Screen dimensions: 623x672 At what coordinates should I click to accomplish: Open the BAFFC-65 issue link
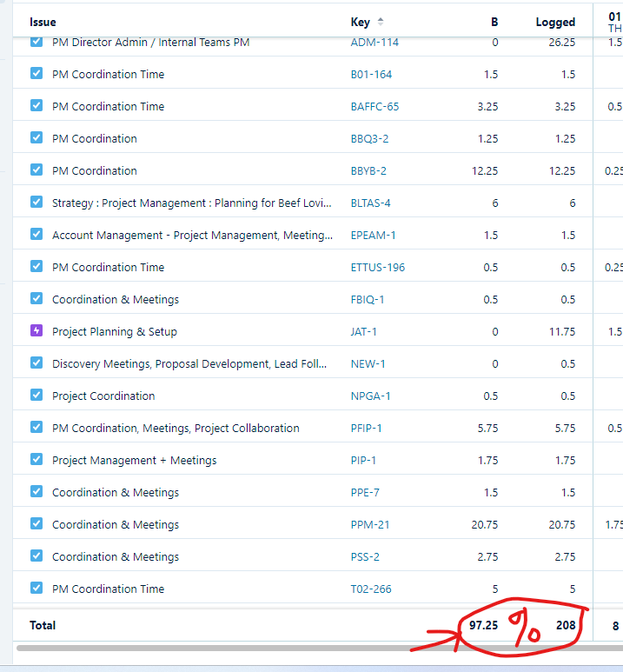click(x=374, y=106)
